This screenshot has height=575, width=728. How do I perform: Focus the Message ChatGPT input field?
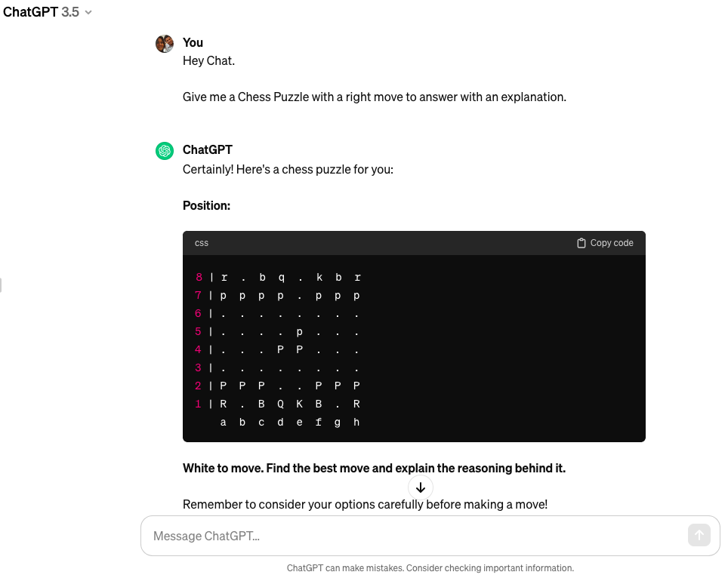(x=415, y=536)
